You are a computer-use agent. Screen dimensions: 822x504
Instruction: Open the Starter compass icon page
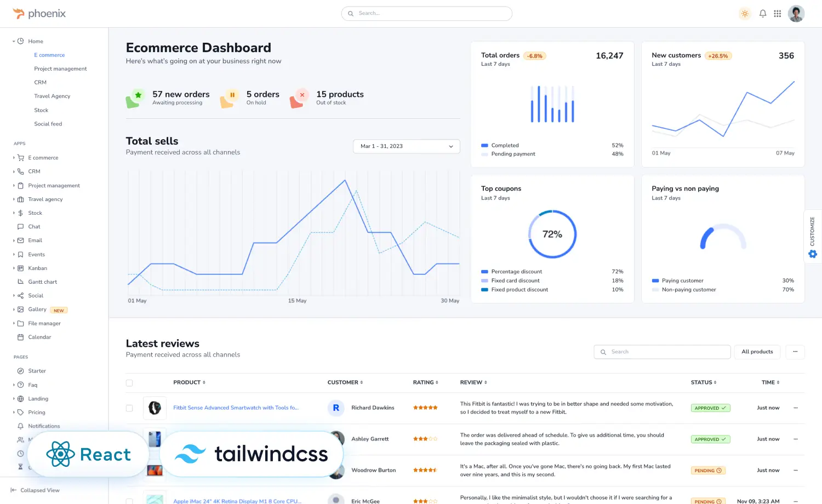click(20, 371)
